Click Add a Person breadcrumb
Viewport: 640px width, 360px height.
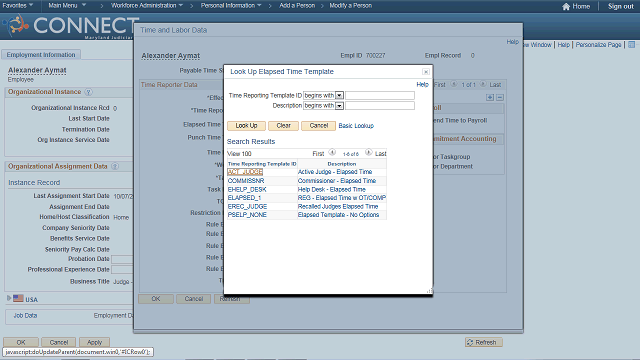click(x=297, y=6)
